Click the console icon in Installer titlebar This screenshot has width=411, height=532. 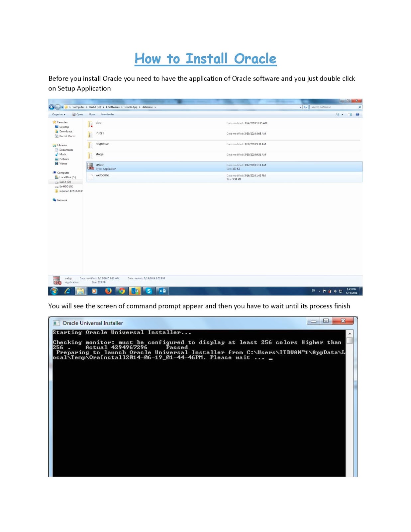(56, 323)
